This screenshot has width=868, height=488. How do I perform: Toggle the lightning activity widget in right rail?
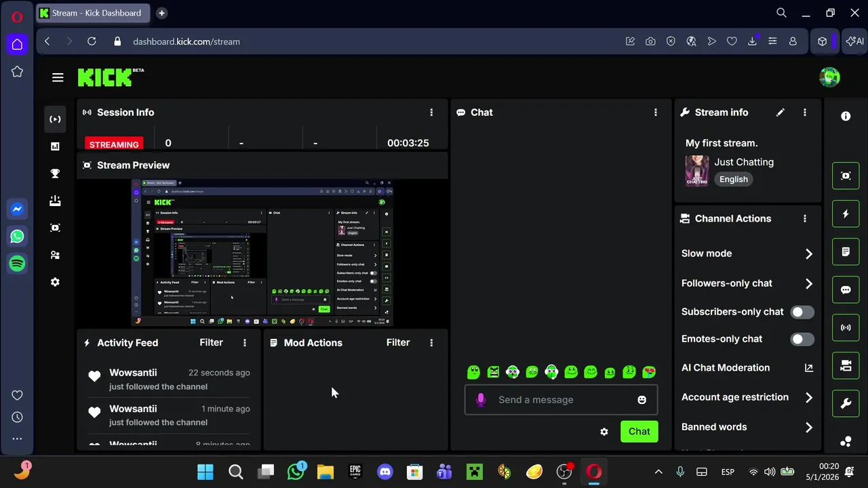tap(846, 214)
